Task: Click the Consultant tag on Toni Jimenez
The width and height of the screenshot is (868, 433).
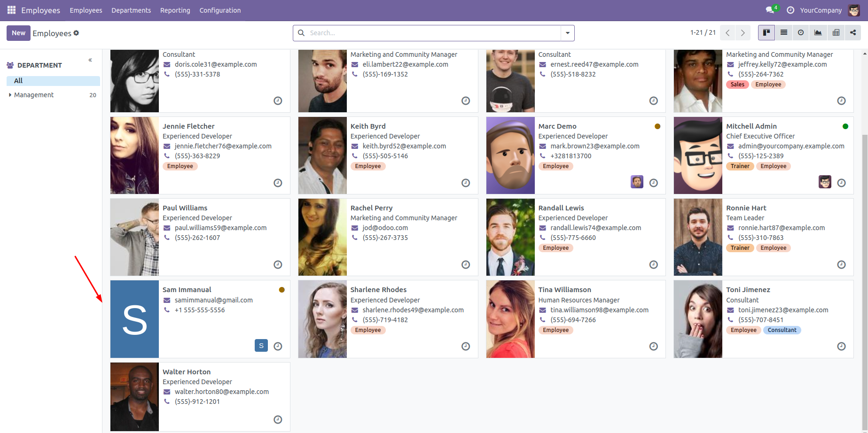Action: [x=782, y=330]
